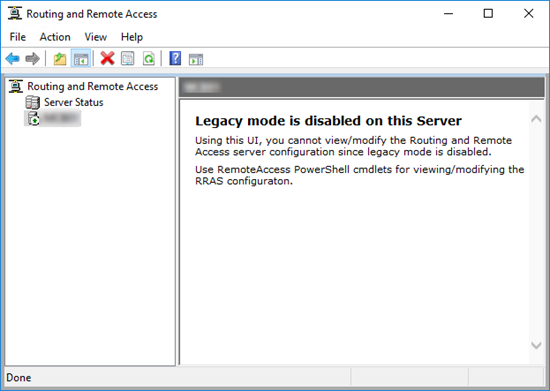
Task: Open Properties via the toolbar sheet icon
Action: click(x=127, y=59)
